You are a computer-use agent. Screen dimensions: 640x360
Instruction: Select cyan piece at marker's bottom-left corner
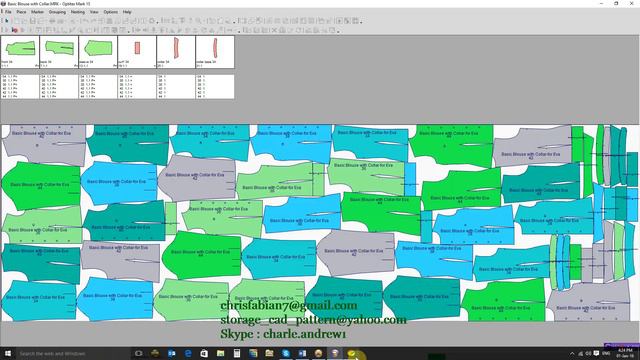tap(39, 300)
